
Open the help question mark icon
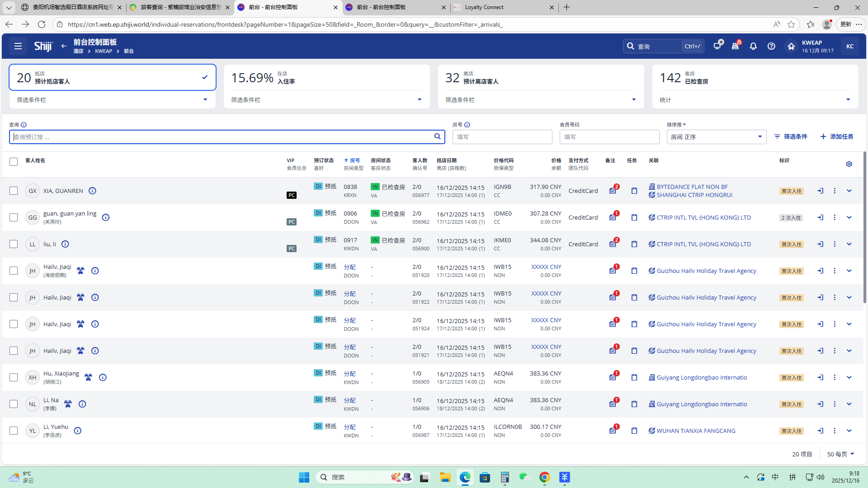[x=771, y=46]
